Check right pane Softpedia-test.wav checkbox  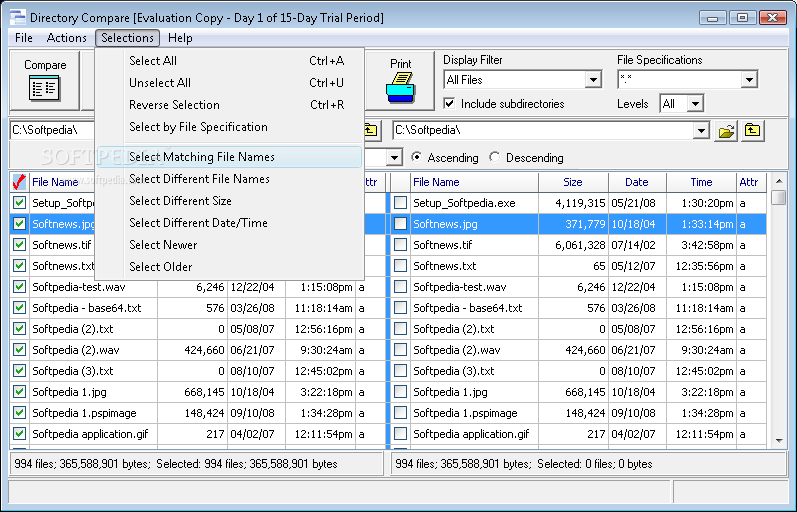point(401,287)
